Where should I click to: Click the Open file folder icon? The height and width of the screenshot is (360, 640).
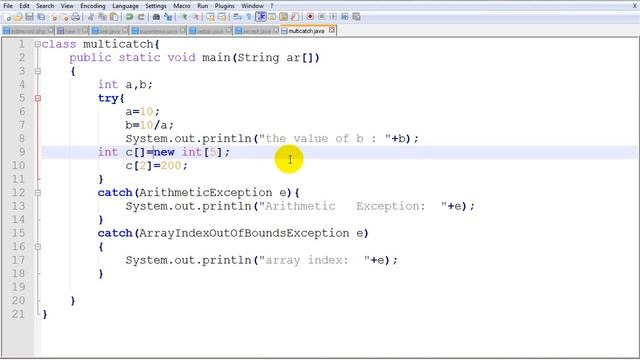[18, 17]
